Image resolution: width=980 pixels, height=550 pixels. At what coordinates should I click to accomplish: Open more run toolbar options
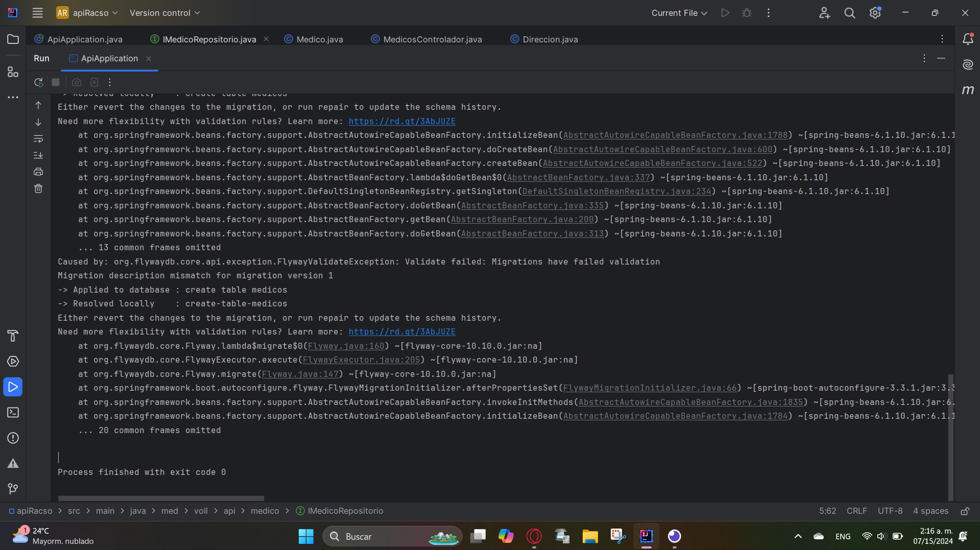[110, 82]
